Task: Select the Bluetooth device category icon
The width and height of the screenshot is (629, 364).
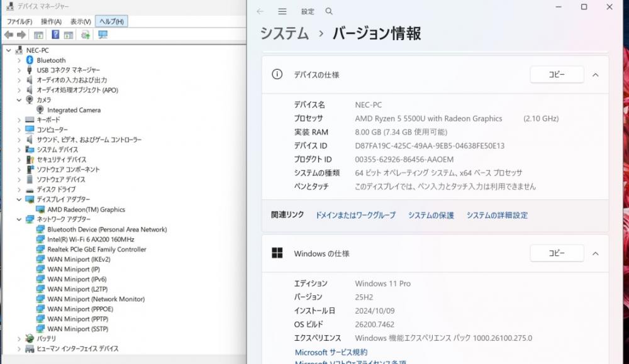Action: pyautogui.click(x=30, y=60)
